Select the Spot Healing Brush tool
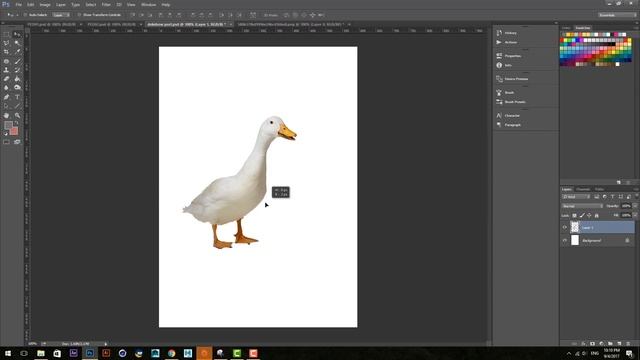 pyautogui.click(x=6, y=61)
